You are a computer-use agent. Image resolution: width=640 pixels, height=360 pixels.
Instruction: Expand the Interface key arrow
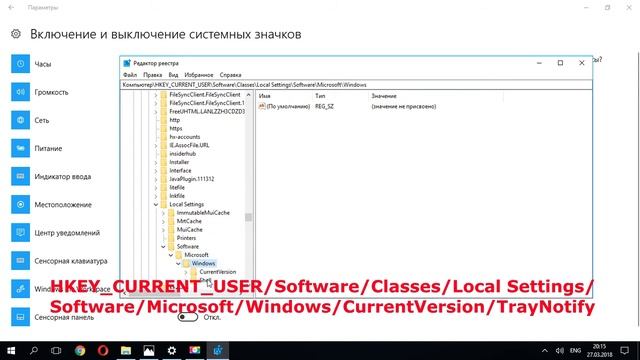[156, 171]
